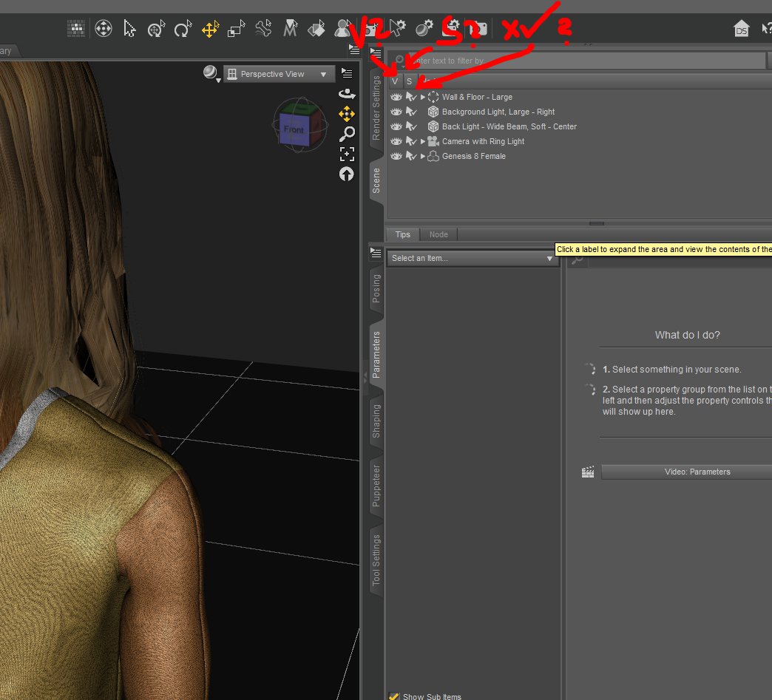This screenshot has width=772, height=700.
Task: Open the Scene pane options menu icon
Action: 376,53
